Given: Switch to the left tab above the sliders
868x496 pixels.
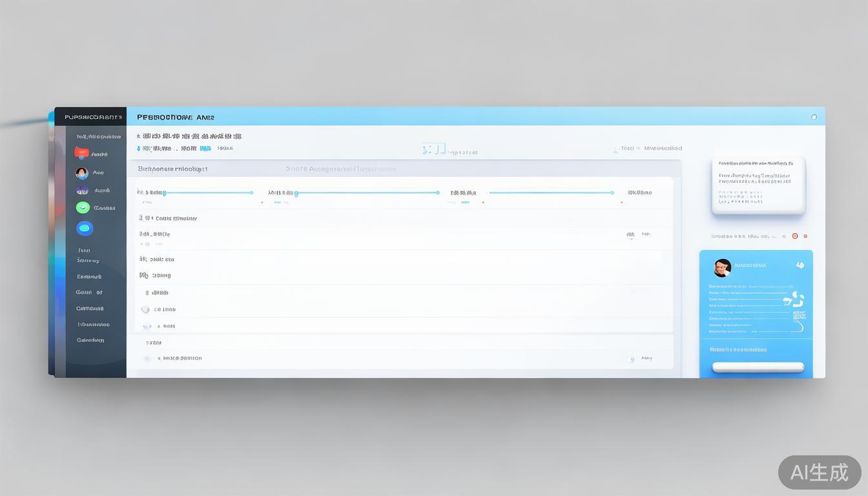Looking at the screenshot, I should coord(172,169).
